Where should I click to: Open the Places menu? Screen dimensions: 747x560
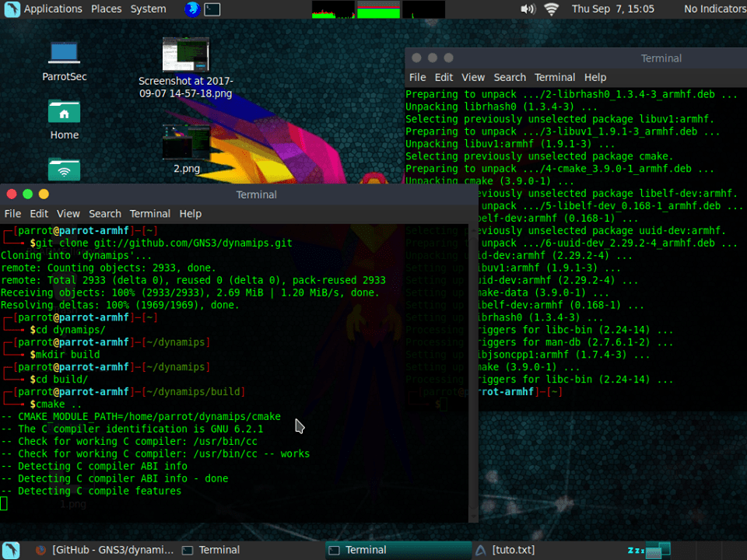click(x=107, y=9)
